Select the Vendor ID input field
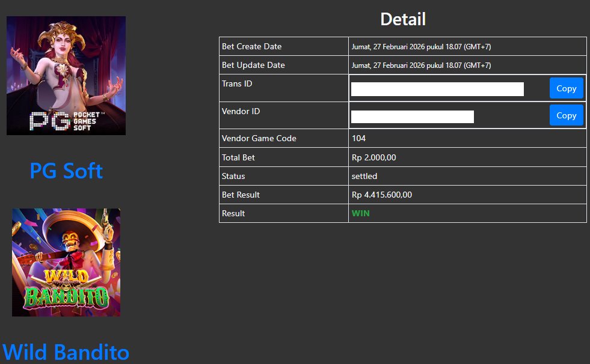This screenshot has width=590, height=364. tap(413, 117)
